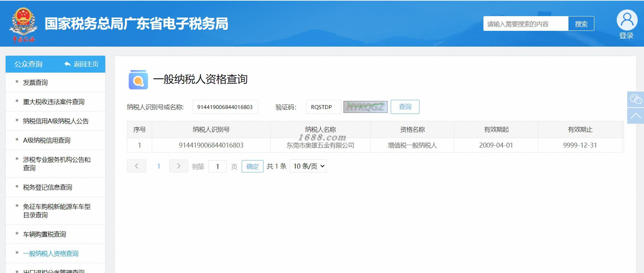Open A级纳税信用查询 menu item
Screen dimensions: 644x273
(47, 140)
